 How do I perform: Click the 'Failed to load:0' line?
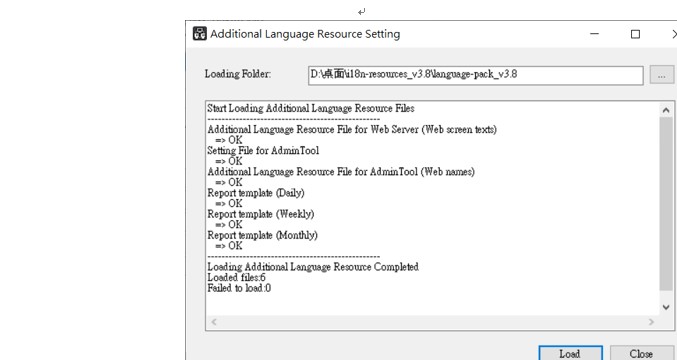click(239, 288)
